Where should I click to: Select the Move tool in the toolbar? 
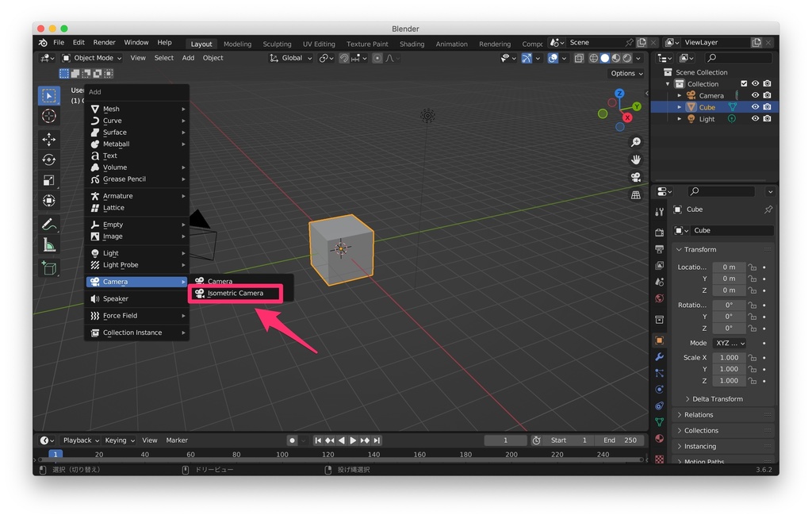(48, 139)
